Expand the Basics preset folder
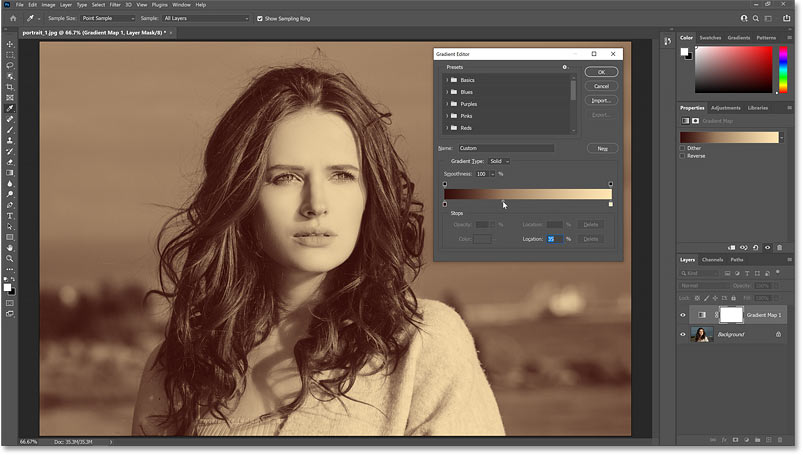 [x=447, y=80]
